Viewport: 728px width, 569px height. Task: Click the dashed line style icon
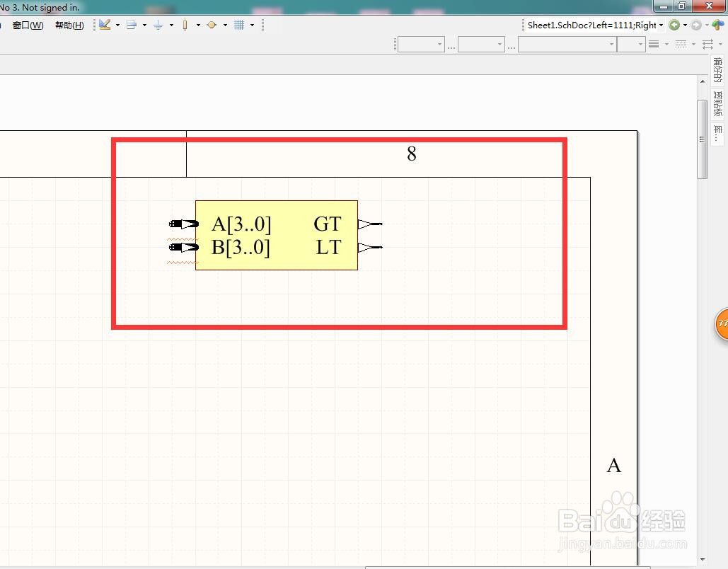click(681, 44)
